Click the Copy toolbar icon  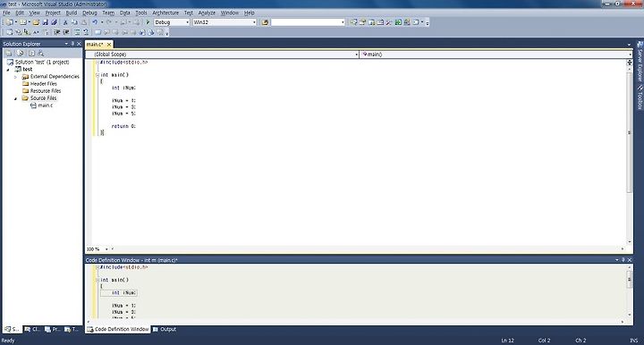point(75,22)
